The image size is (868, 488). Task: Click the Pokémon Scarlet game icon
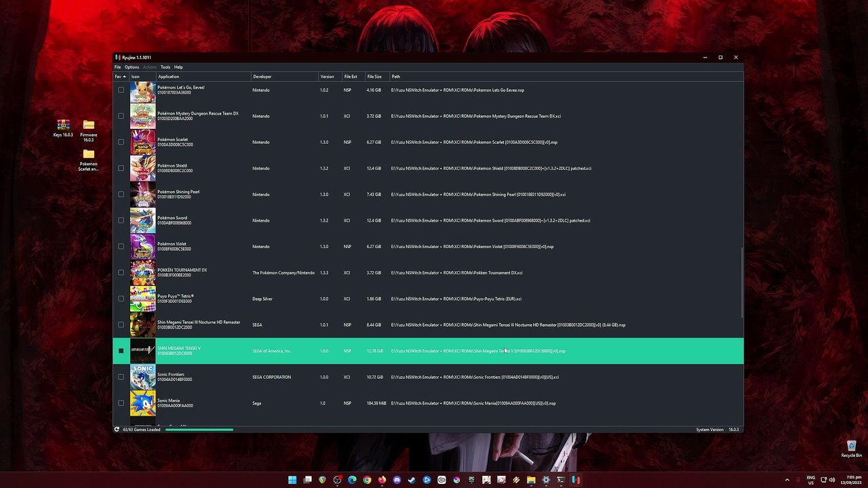[142, 142]
